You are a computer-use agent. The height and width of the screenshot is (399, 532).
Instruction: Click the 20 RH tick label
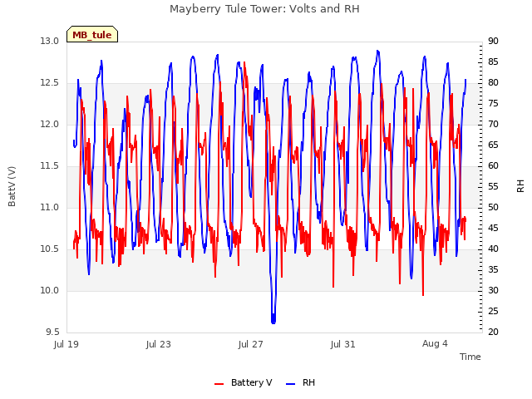(493, 332)
